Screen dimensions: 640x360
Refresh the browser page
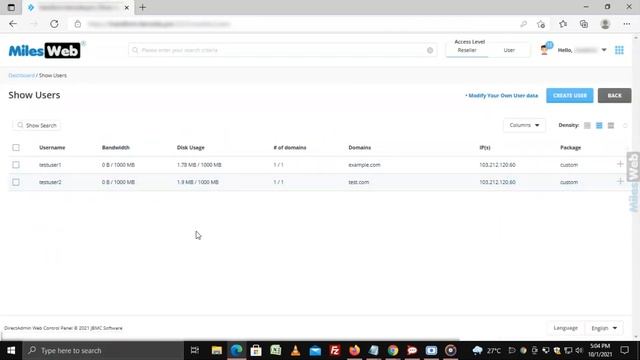pyautogui.click(x=54, y=24)
